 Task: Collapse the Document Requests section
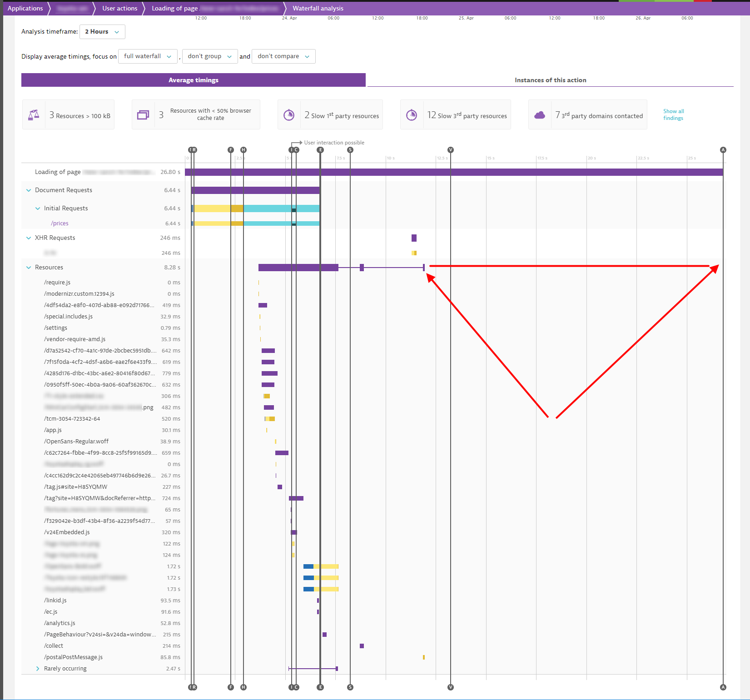click(29, 190)
